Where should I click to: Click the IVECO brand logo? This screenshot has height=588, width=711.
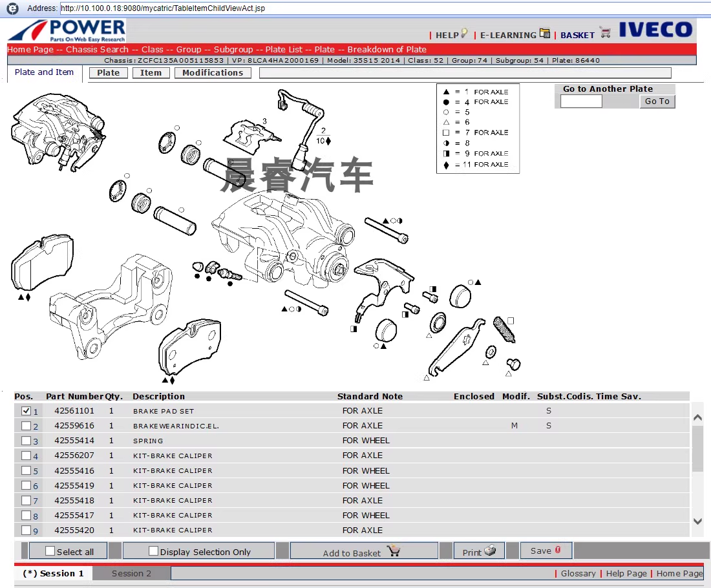[x=655, y=30]
